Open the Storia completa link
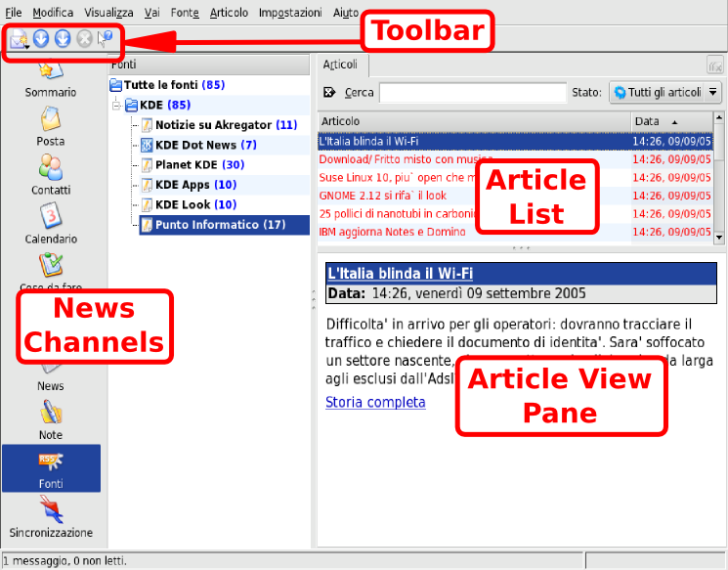The height and width of the screenshot is (570, 728). pyautogui.click(x=375, y=402)
